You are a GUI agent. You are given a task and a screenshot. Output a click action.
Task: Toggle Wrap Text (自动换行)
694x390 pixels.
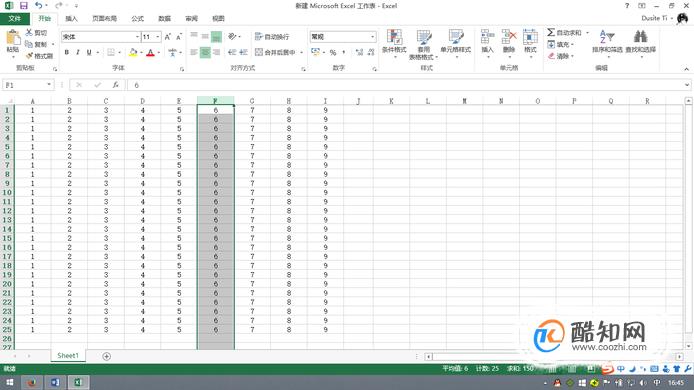(272, 36)
